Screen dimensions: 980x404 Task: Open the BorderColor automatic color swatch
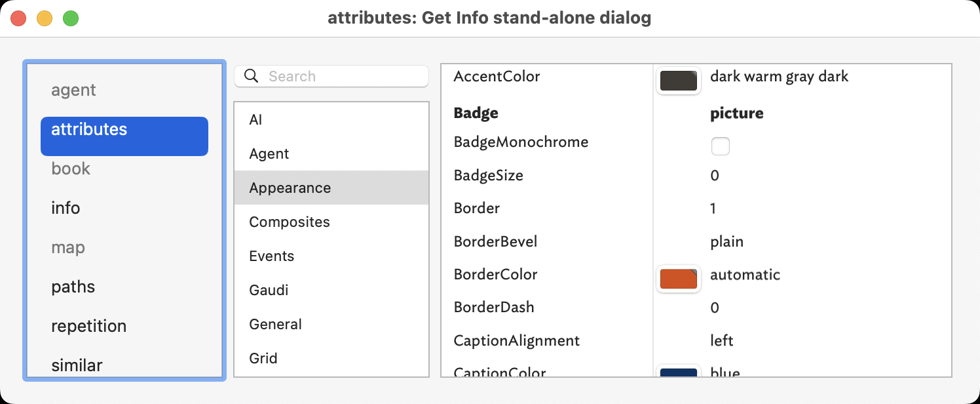point(679,279)
